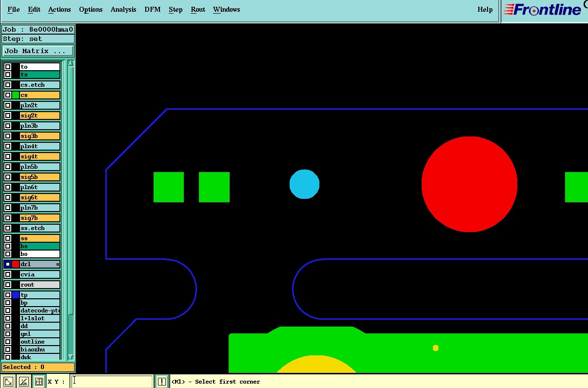This screenshot has width=588, height=388.
Task: Click the red color swatch of drl layer
Action: pos(16,264)
